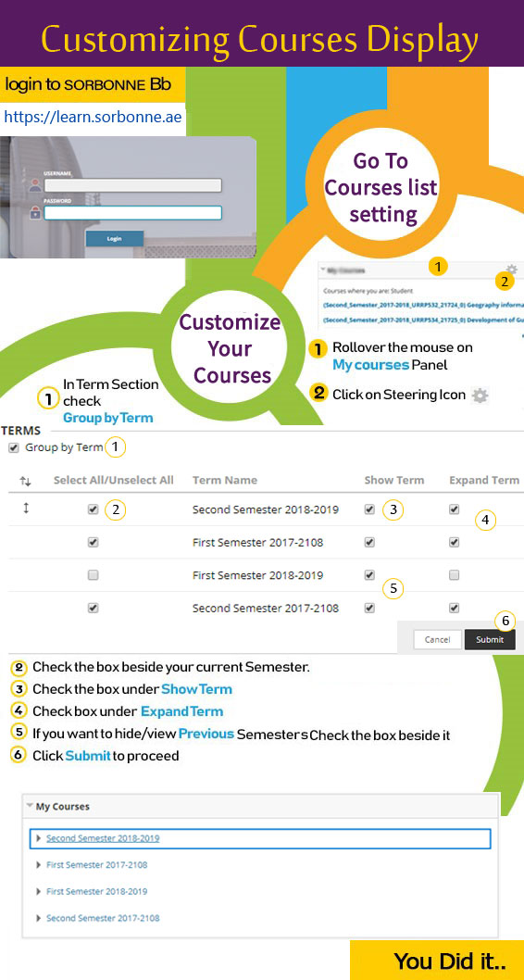This screenshot has width=524, height=980.
Task: Click the gear icon beside Steering Icon text
Action: 480,395
